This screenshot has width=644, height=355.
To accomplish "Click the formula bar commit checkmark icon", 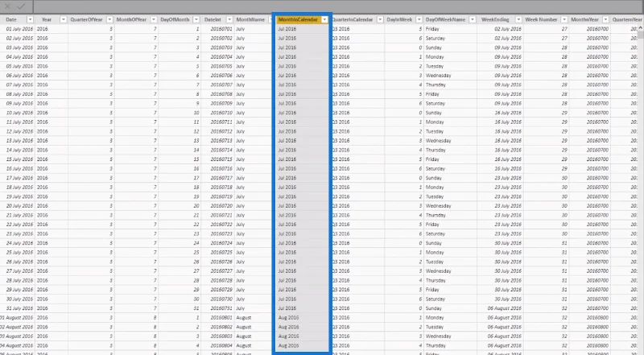I will pos(21,6).
